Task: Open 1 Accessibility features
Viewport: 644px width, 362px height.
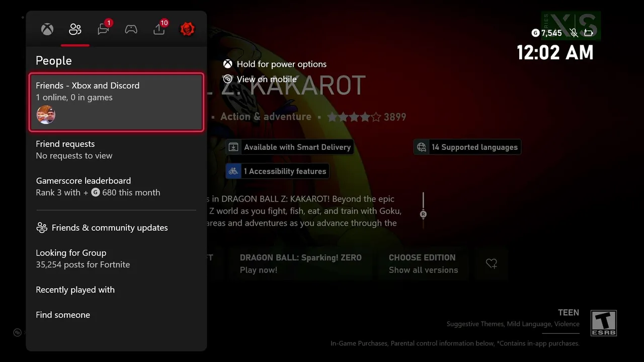Action: [x=277, y=171]
